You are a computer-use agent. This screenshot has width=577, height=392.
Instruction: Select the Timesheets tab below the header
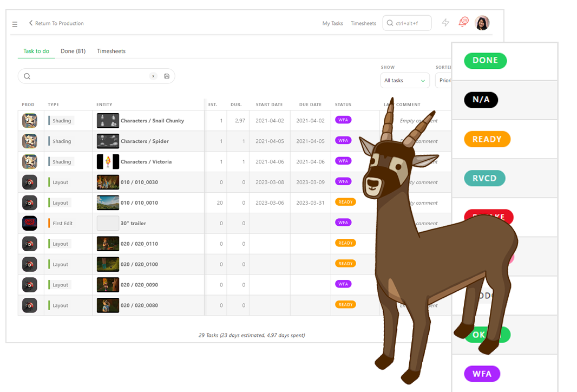click(x=111, y=51)
